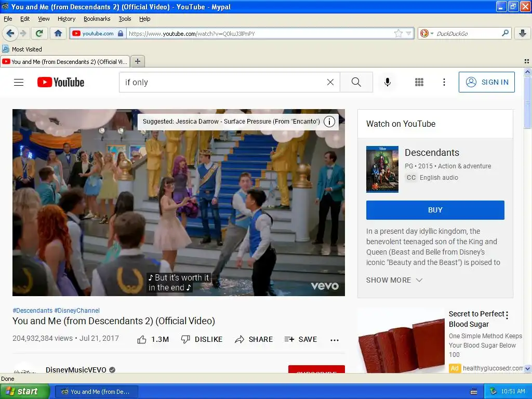Screen dimensions: 532x399
Task: Click the blue BUY button
Action: pyautogui.click(x=435, y=210)
